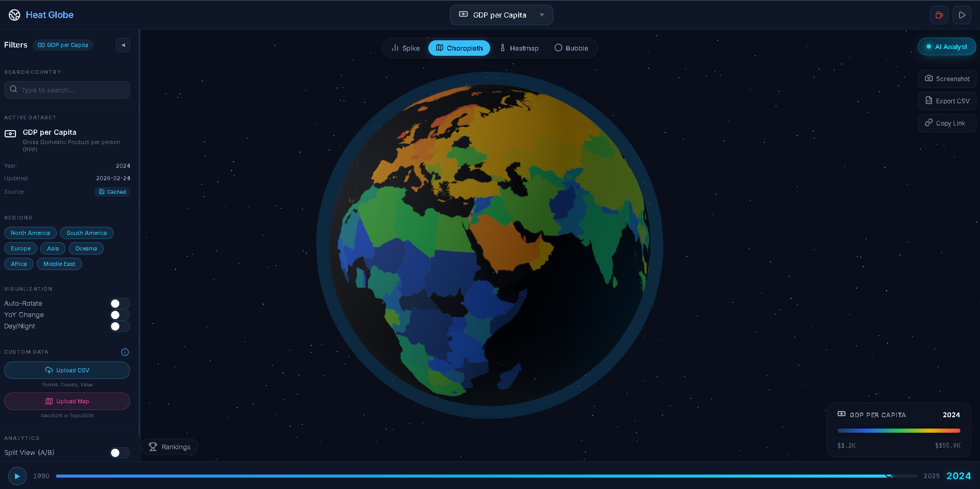
Task: Click the search magnifier in country search
Action: pos(14,89)
